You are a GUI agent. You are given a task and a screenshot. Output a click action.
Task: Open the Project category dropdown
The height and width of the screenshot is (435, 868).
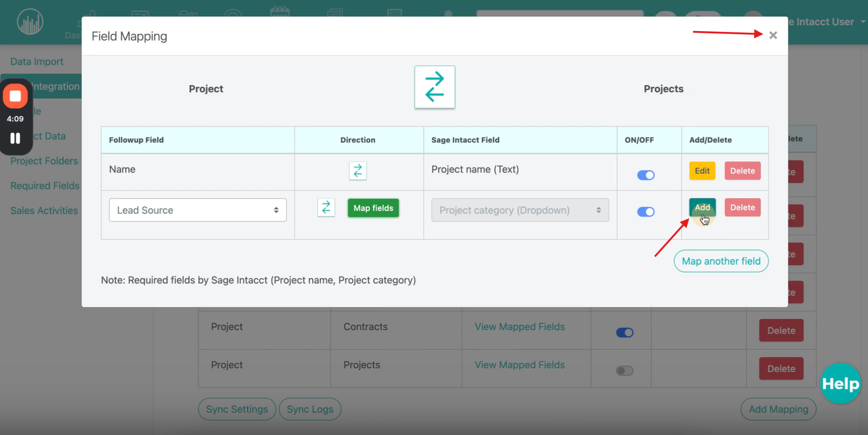point(520,210)
